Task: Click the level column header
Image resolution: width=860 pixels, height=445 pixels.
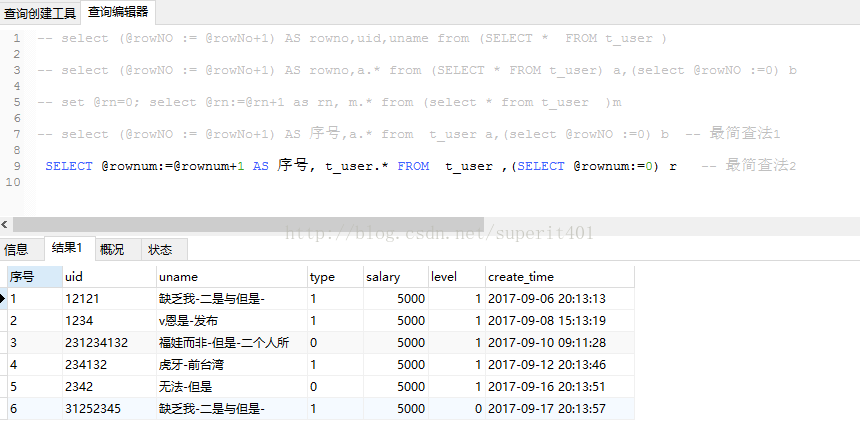Action: (x=456, y=277)
